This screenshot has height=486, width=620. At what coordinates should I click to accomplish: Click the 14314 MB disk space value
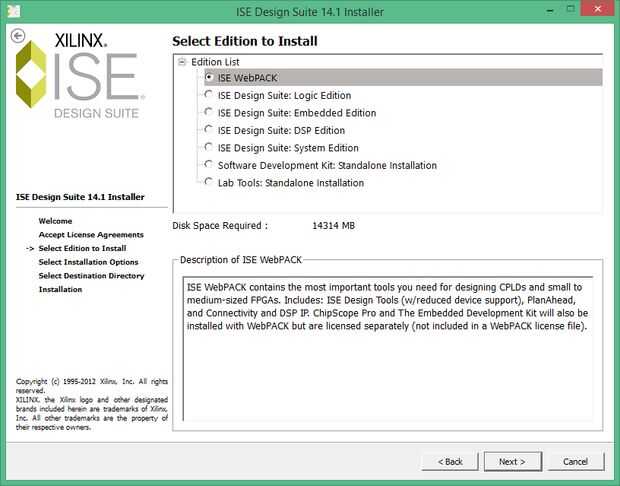coord(333,226)
